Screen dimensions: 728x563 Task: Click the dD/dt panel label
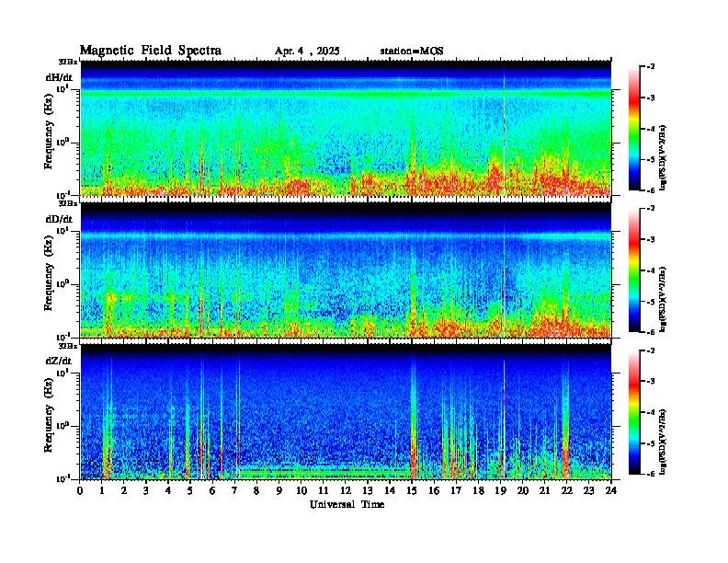tap(59, 219)
